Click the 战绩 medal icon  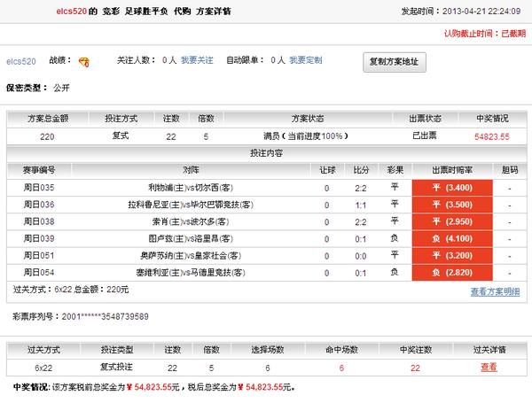coord(84,61)
